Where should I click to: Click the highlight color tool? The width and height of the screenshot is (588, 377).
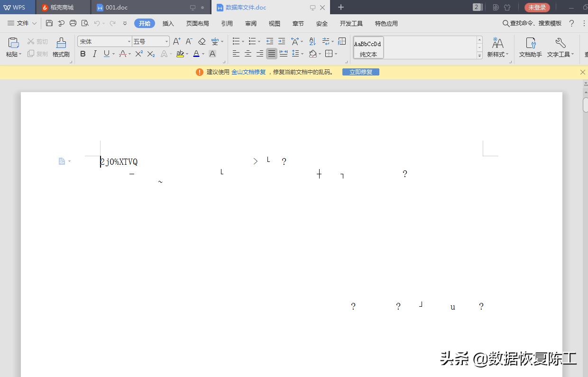click(x=180, y=54)
